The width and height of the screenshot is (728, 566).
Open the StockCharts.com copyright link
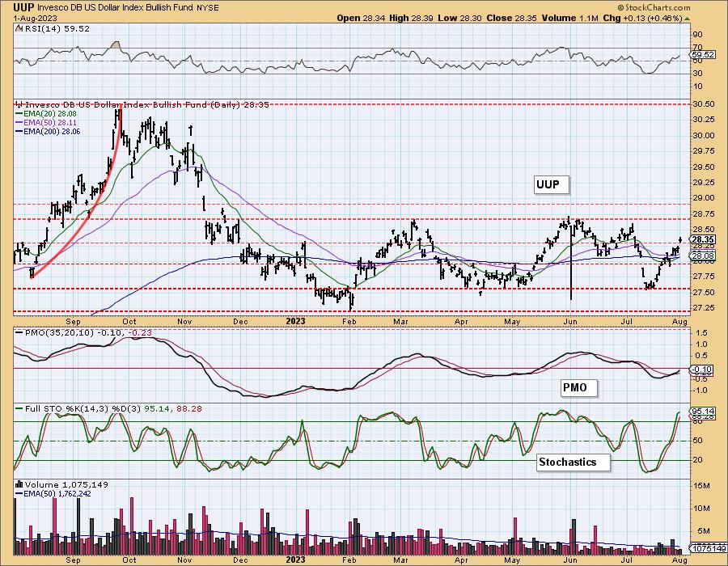tap(654, 7)
